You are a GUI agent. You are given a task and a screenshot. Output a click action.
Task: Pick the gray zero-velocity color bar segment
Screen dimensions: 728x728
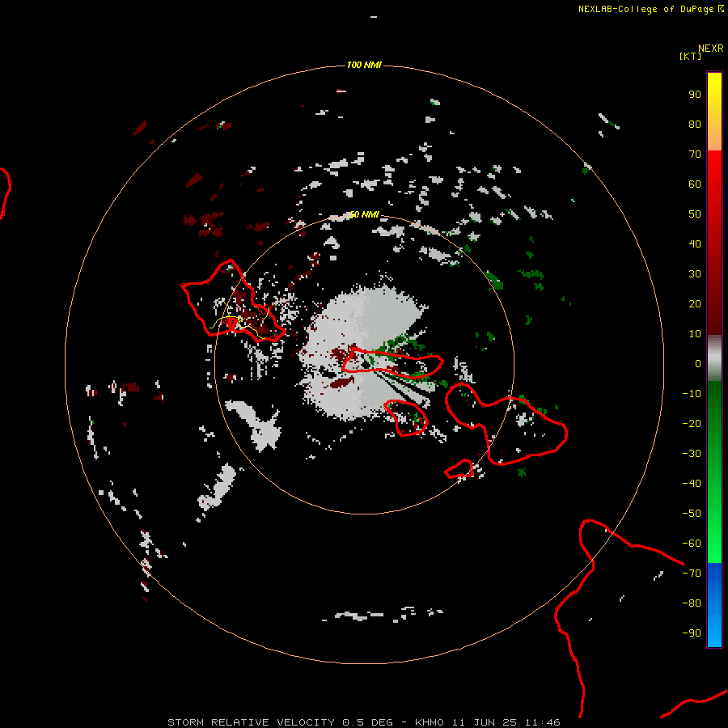(714, 358)
